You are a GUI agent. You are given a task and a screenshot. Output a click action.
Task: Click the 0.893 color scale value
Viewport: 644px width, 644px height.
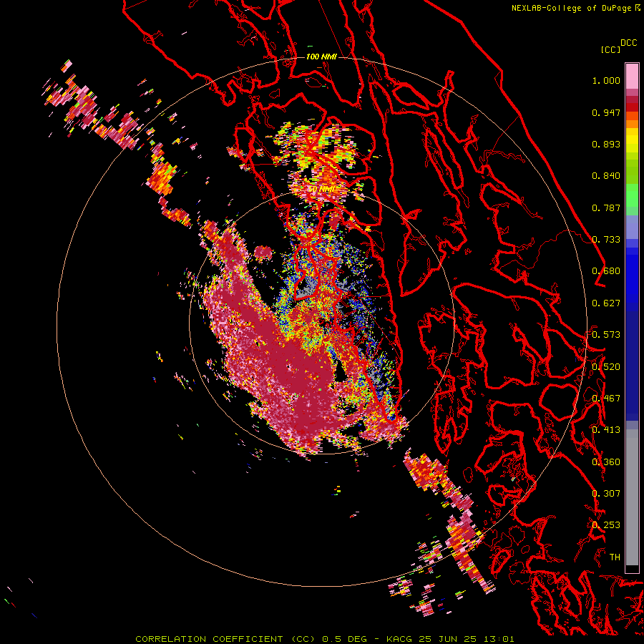click(x=606, y=144)
